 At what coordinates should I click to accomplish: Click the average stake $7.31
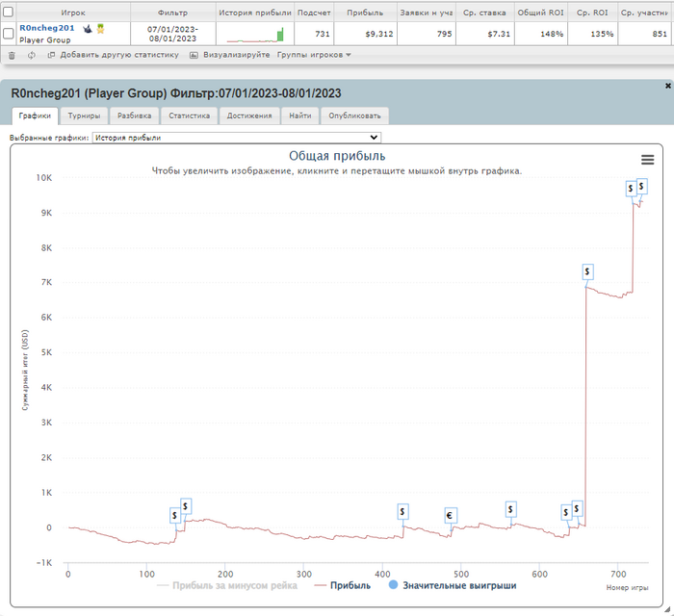[x=499, y=34]
